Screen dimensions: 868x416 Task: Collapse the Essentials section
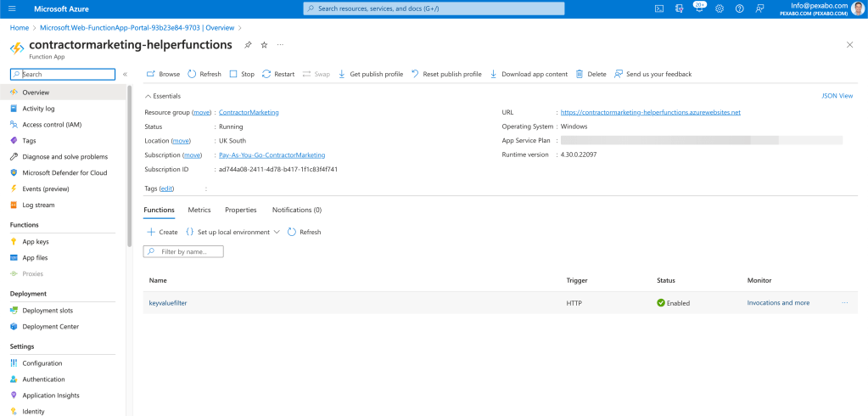click(x=162, y=96)
